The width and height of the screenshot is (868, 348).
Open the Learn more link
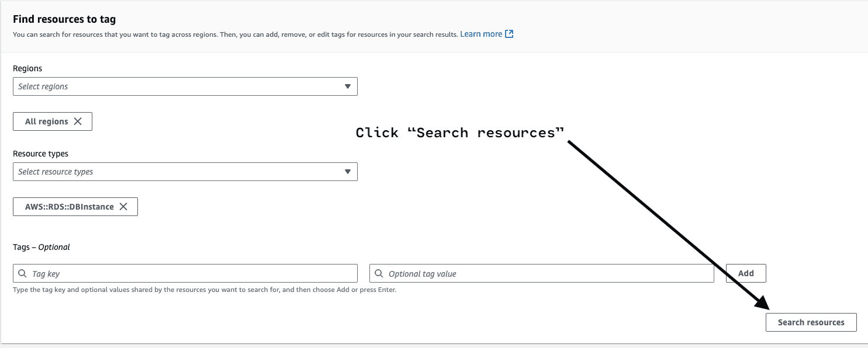point(480,34)
